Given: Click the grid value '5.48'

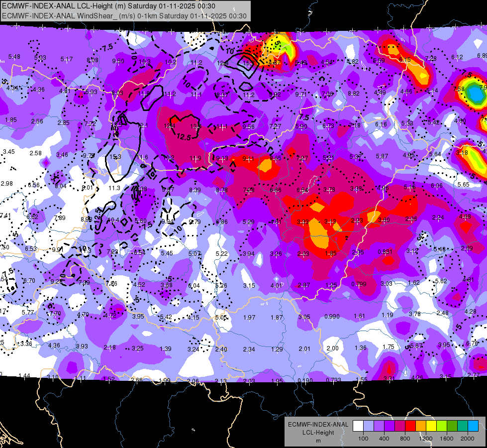Looking at the screenshot, I should 14,57.
